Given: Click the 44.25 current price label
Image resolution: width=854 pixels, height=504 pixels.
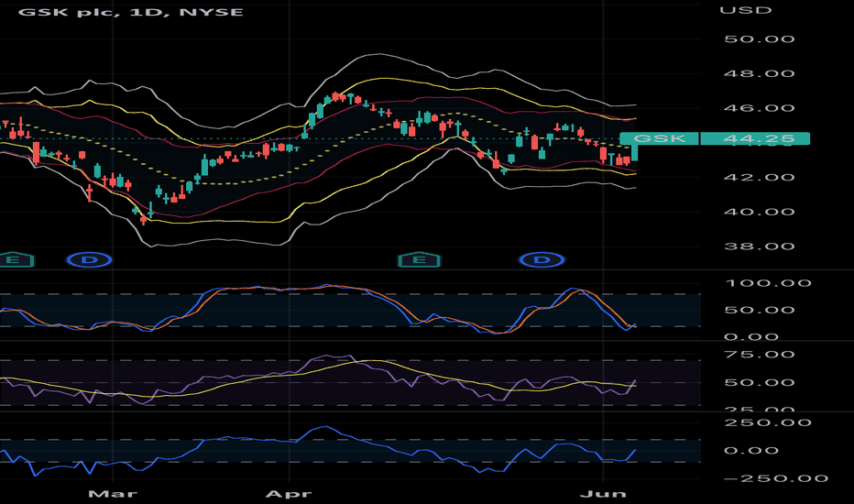Looking at the screenshot, I should point(755,138).
